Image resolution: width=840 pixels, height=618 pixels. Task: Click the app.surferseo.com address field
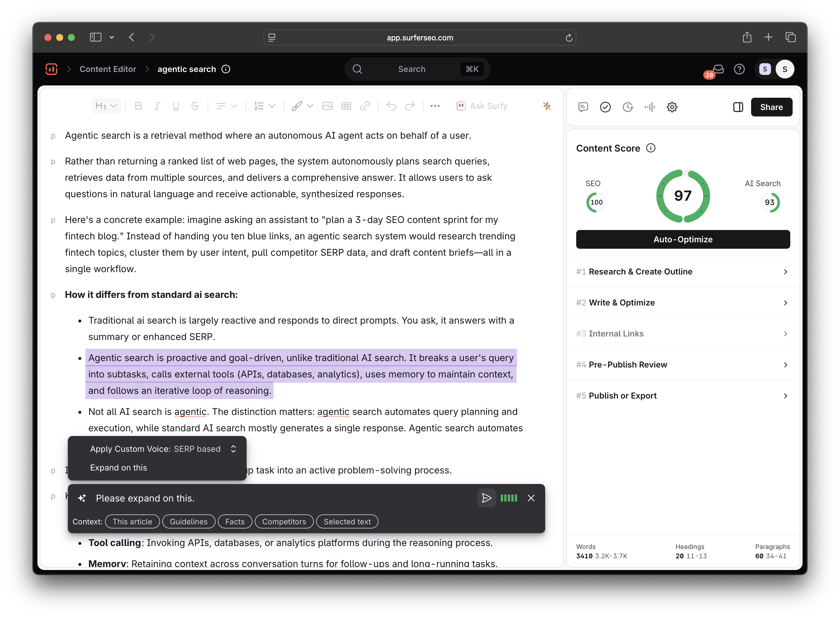(420, 37)
